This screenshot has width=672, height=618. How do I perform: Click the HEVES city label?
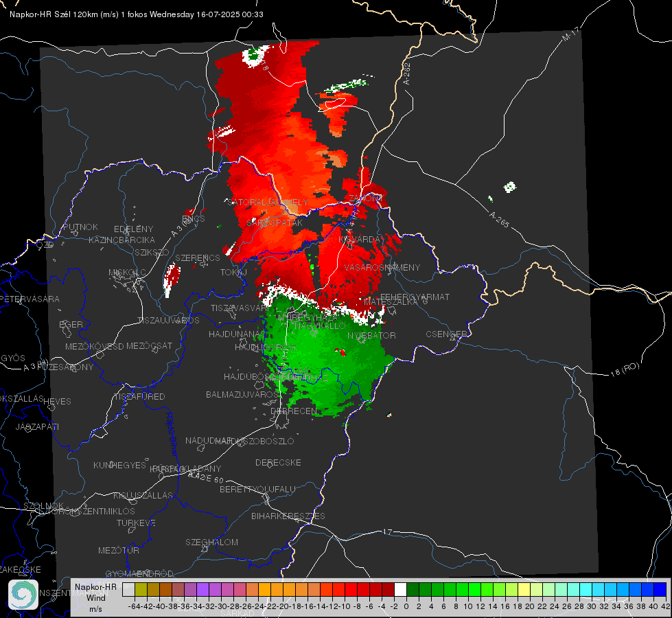click(x=58, y=402)
